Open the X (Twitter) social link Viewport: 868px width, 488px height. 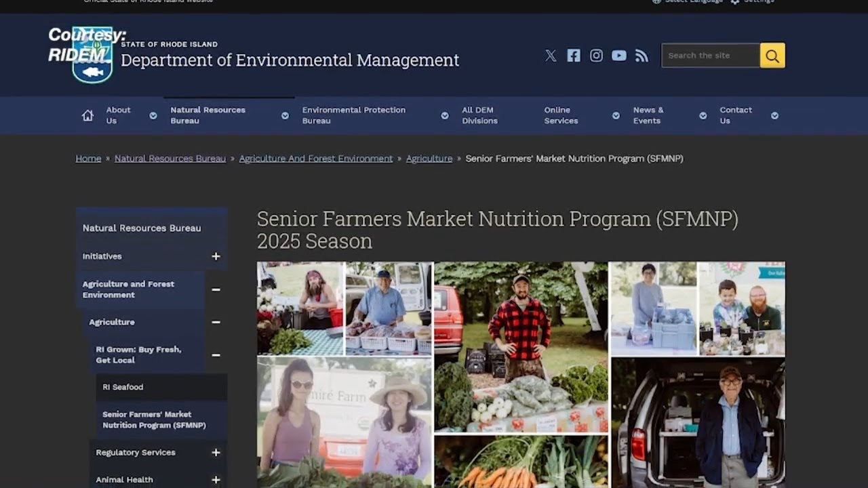[551, 56]
